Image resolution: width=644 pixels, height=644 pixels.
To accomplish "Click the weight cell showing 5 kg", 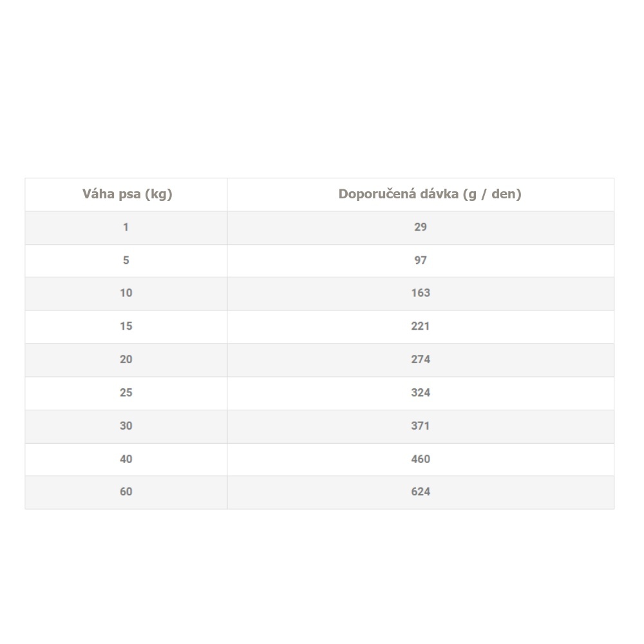I will 126,260.
